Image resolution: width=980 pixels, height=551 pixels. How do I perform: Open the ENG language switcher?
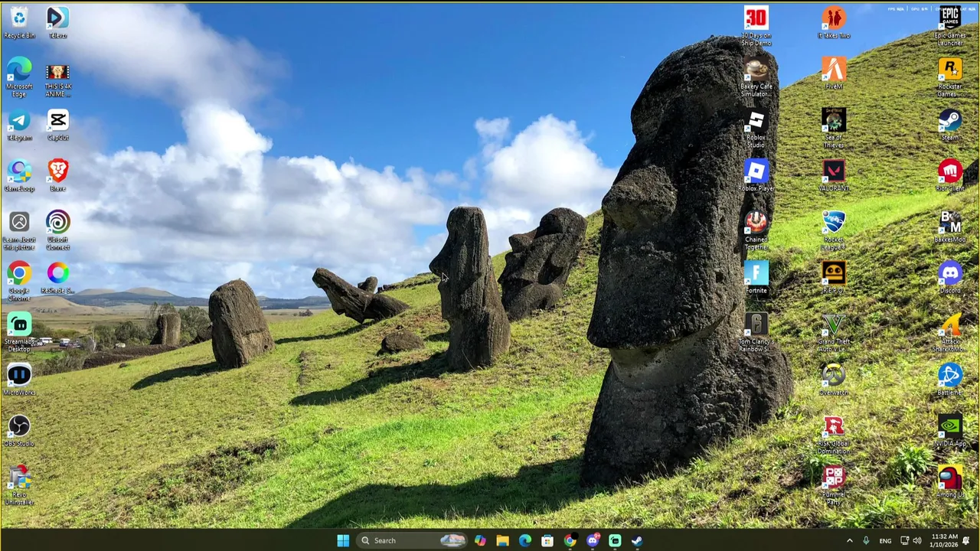[x=885, y=540]
